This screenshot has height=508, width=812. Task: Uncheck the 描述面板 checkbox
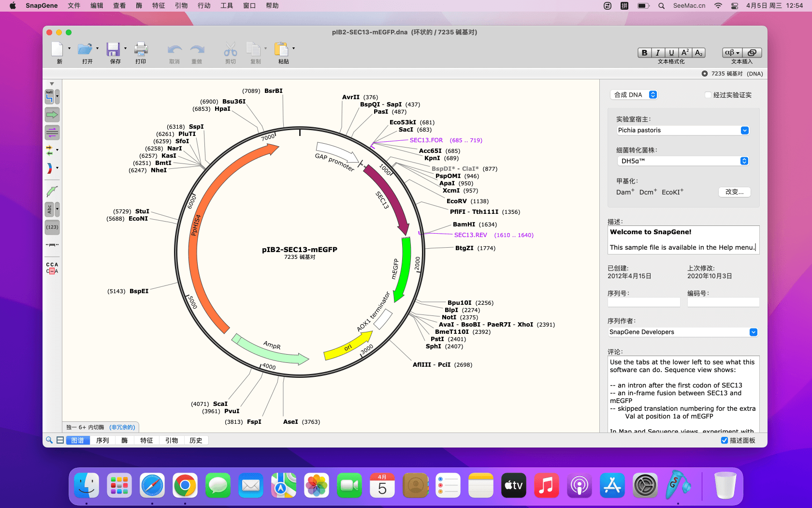coord(724,440)
